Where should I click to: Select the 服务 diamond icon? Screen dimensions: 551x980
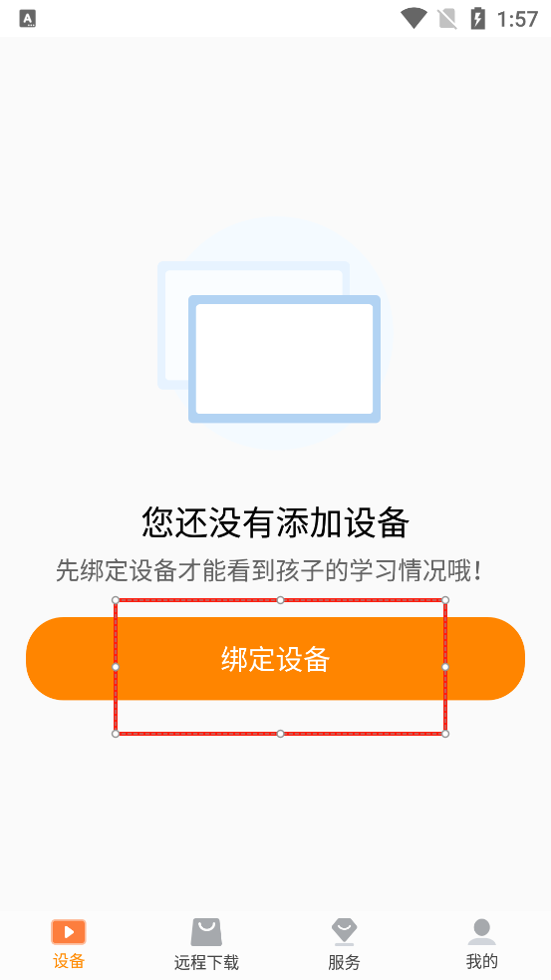coord(344,932)
